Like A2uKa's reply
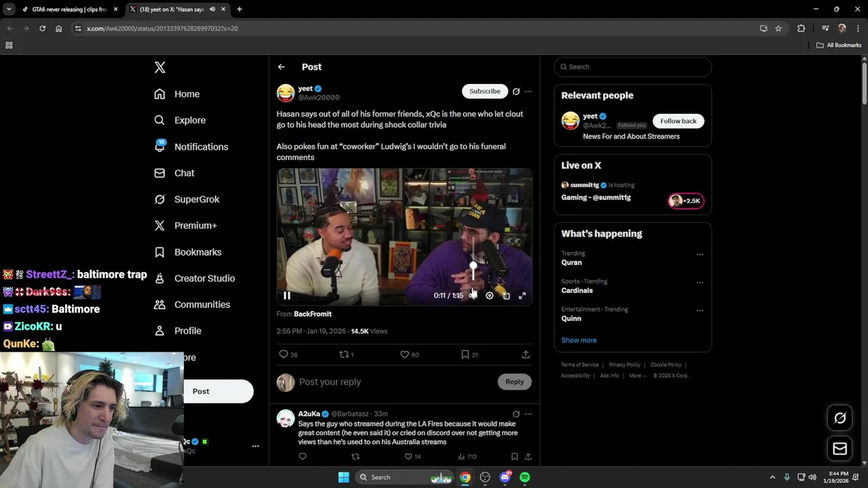Image resolution: width=868 pixels, height=488 pixels. pos(412,456)
